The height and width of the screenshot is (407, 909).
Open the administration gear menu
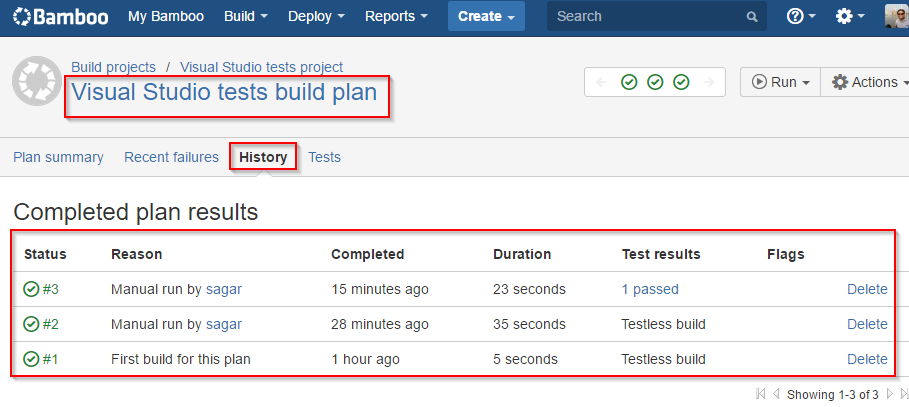(x=849, y=16)
